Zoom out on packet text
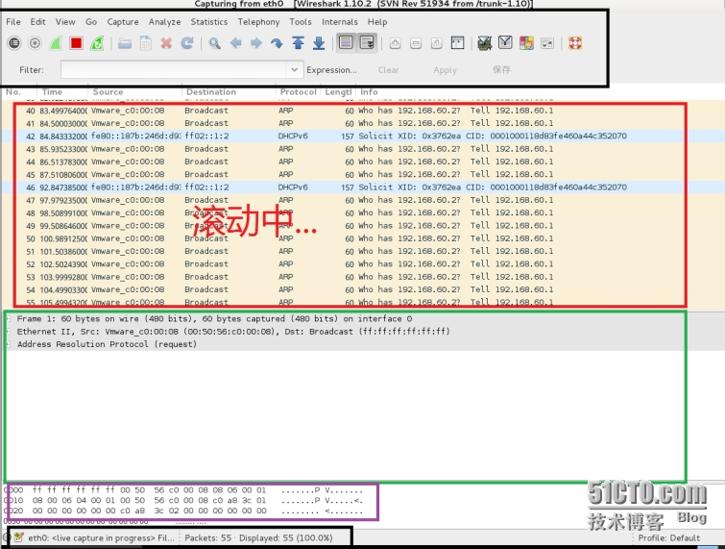This screenshot has height=549, width=725. coord(416,43)
